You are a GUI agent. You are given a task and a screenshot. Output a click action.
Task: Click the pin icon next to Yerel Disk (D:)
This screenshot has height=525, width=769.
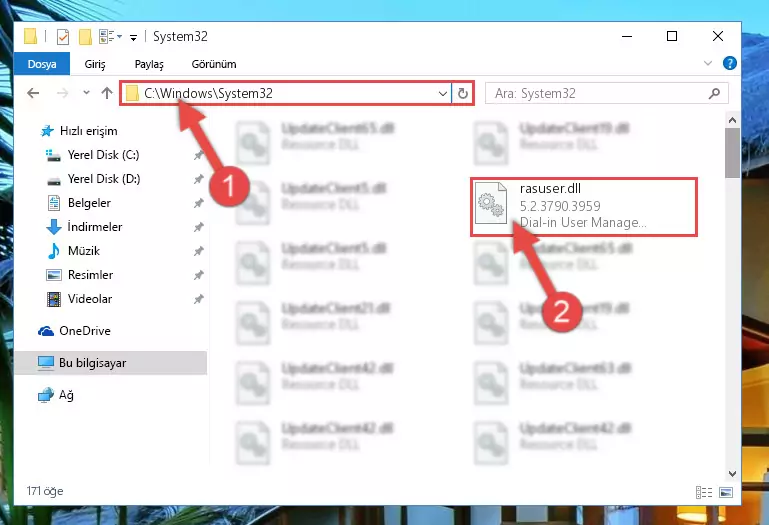199,180
